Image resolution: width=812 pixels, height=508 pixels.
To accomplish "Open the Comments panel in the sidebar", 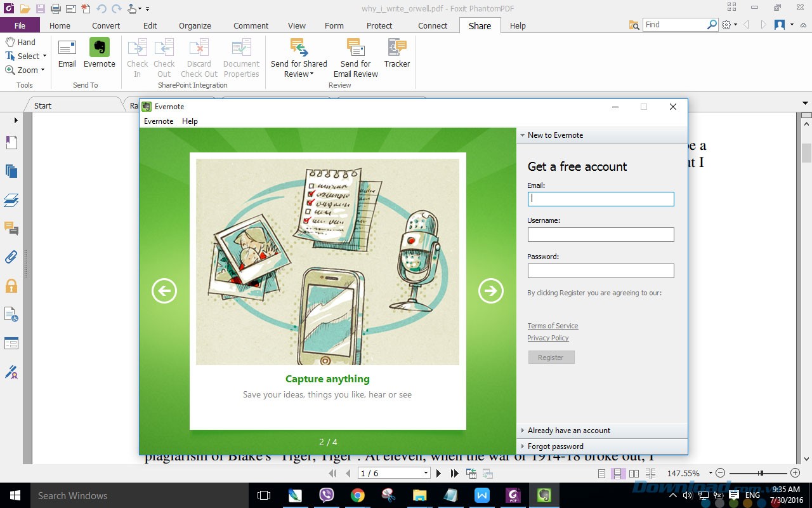I will pyautogui.click(x=11, y=229).
